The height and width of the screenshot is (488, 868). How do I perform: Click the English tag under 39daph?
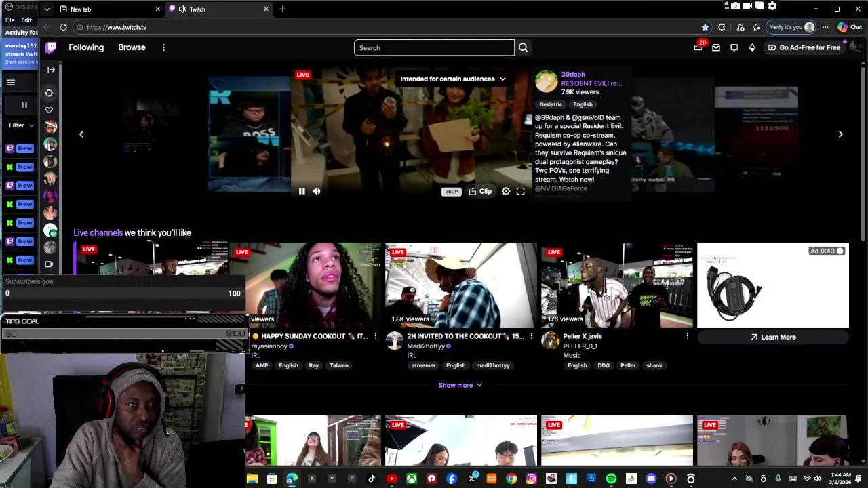click(x=583, y=104)
